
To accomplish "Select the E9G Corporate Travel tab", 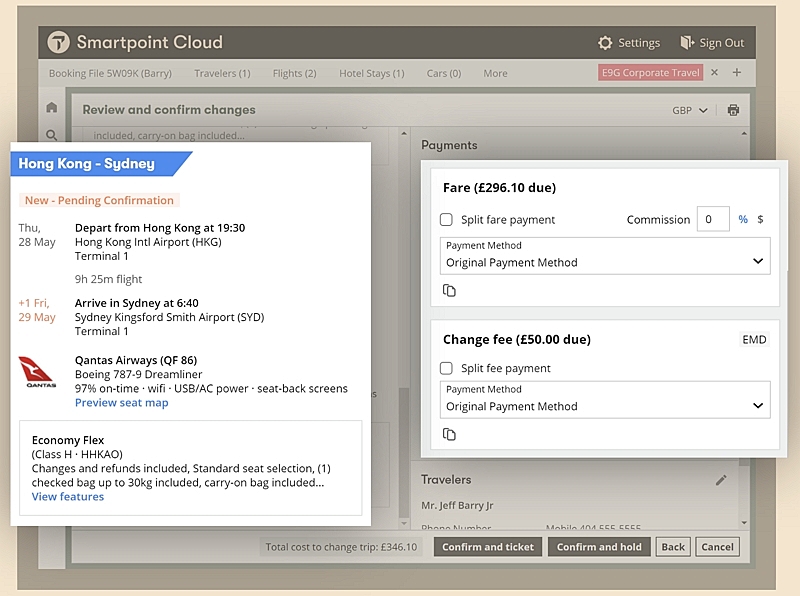I will (651, 72).
